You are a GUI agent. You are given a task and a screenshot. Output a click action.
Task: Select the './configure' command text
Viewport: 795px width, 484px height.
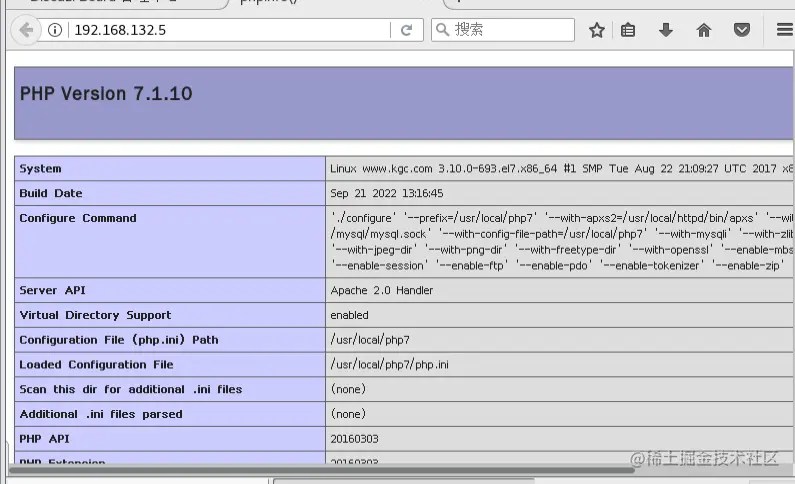pyautogui.click(x=364, y=218)
